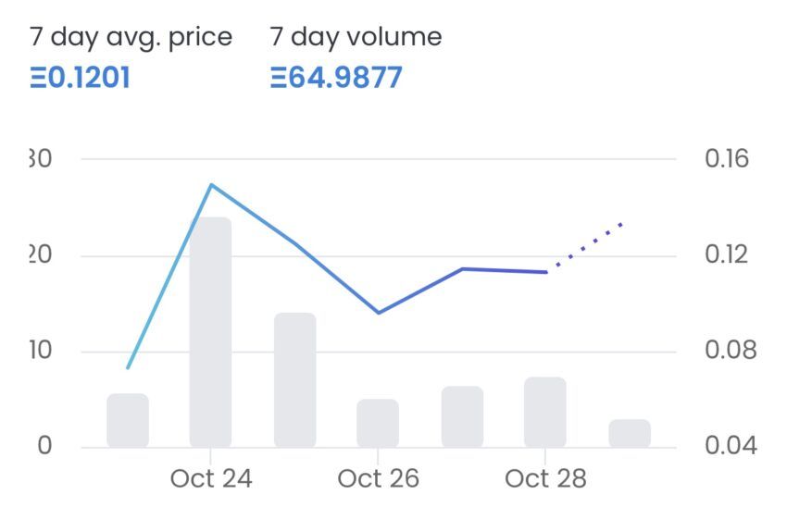Image resolution: width=787 pixels, height=532 pixels.
Task: Click the 7 day volume value Ξ64.9877
Action: point(336,77)
